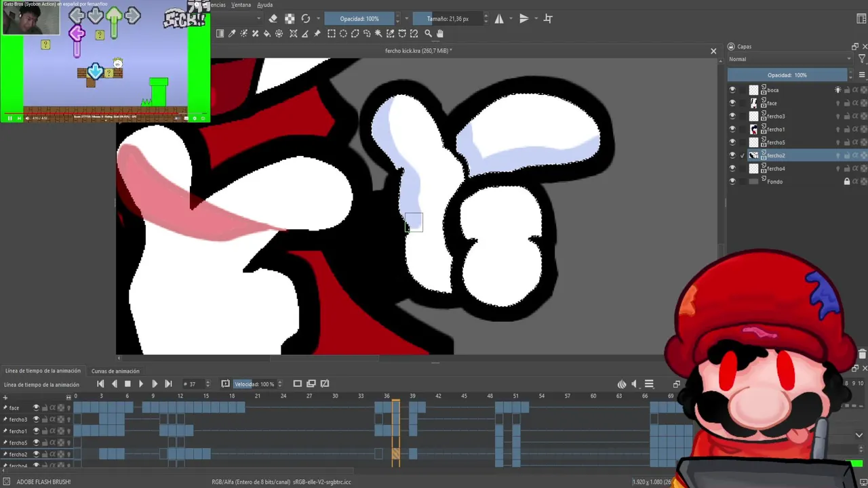The image size is (868, 488).
Task: Adjust the Tamaño brush size slider
Action: point(448,19)
